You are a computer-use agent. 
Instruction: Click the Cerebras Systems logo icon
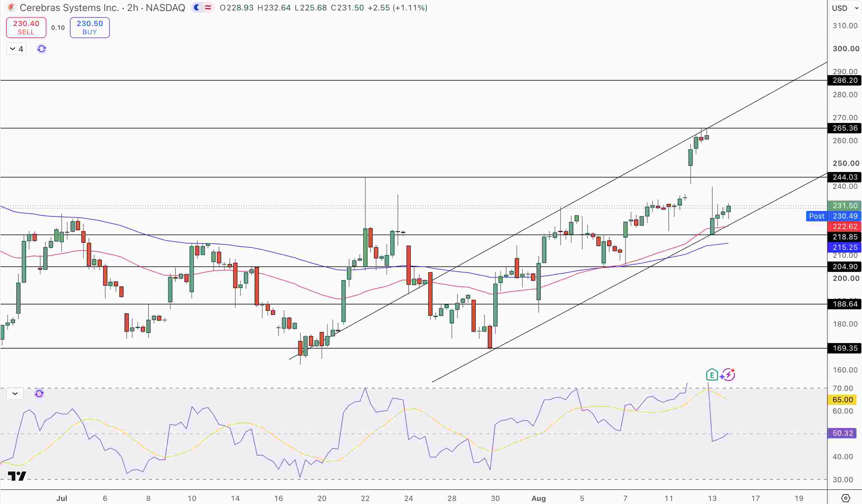12,8
